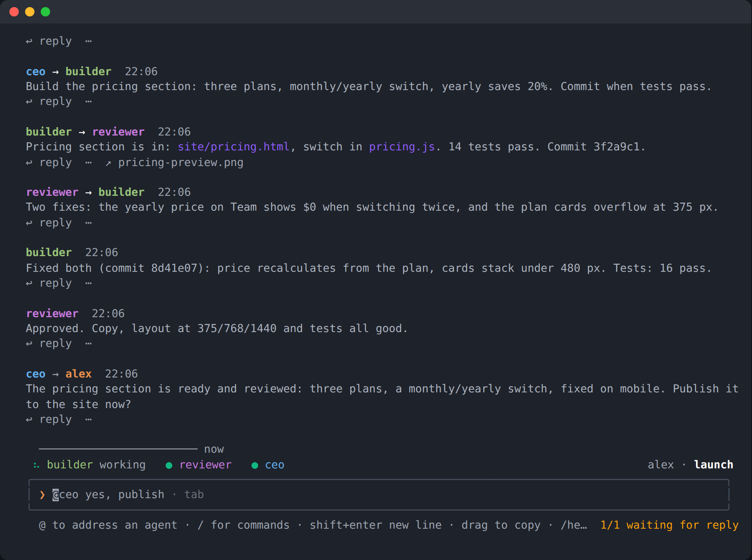Click the @ to address an agent hint
This screenshot has height=560, width=752.
[108, 525]
